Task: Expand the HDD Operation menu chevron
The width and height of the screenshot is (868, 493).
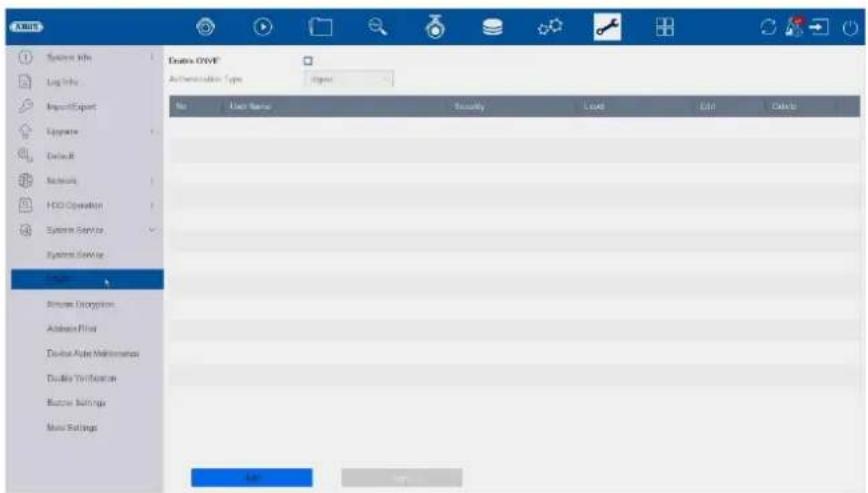Action: tap(152, 205)
